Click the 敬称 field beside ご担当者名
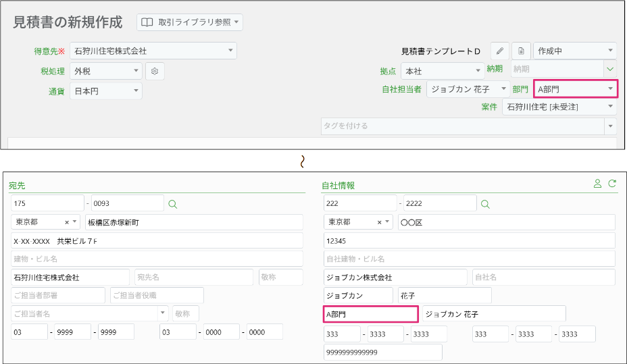627x364 pixels. 186,313
